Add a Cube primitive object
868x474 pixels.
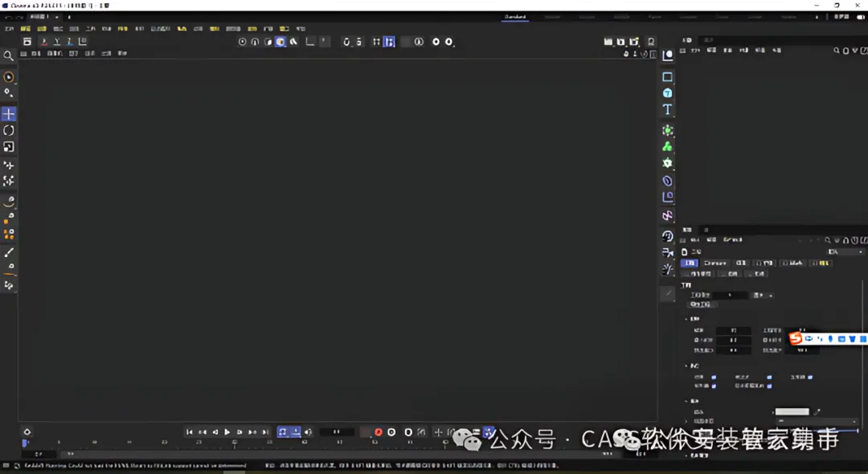click(668, 93)
